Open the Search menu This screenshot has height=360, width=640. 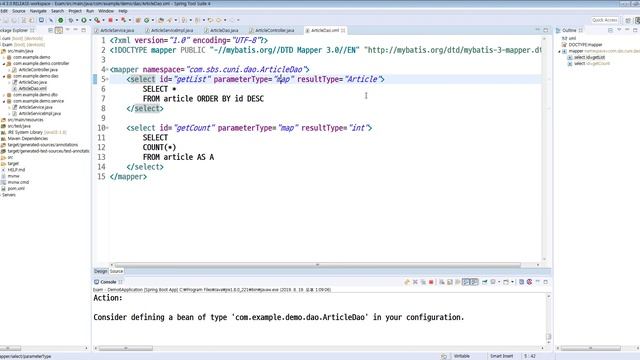[57, 11]
